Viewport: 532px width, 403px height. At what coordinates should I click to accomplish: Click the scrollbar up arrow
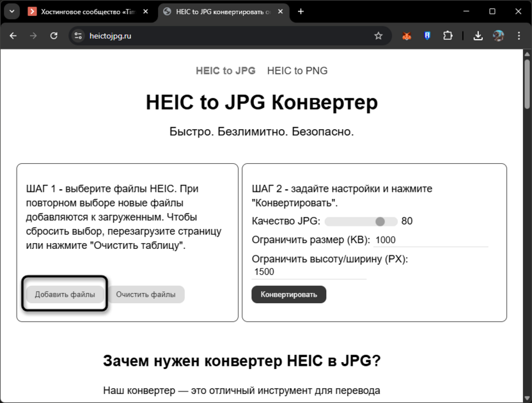pos(527,54)
